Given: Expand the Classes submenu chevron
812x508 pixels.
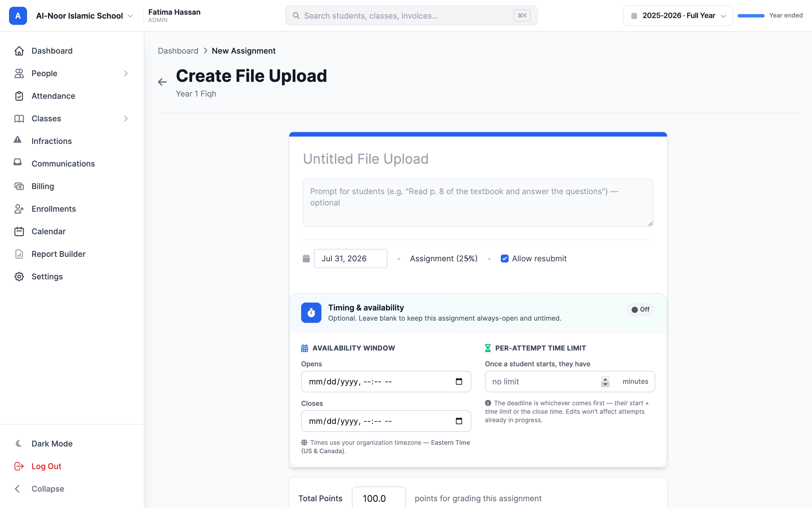Looking at the screenshot, I should 126,119.
